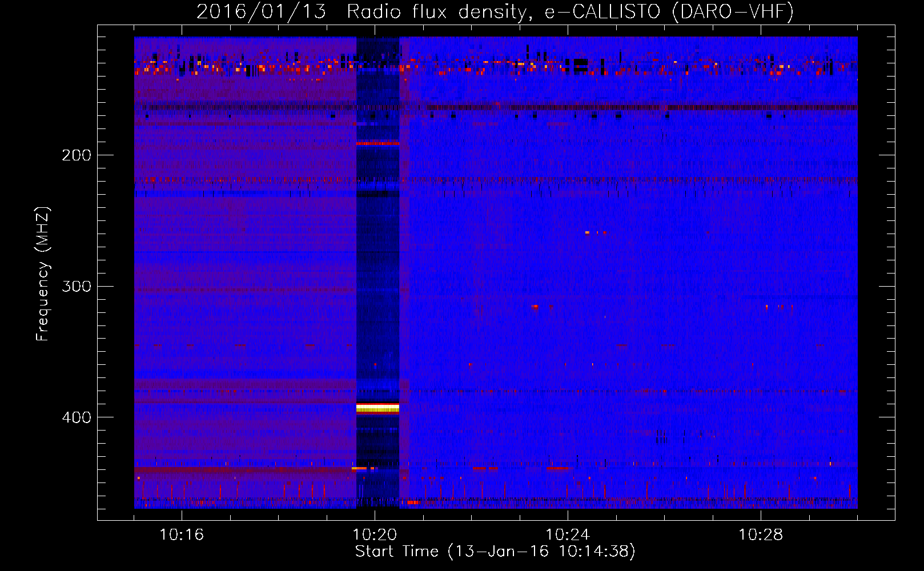Click the 10:28 time tick label
924x571 pixels.
[x=761, y=535]
